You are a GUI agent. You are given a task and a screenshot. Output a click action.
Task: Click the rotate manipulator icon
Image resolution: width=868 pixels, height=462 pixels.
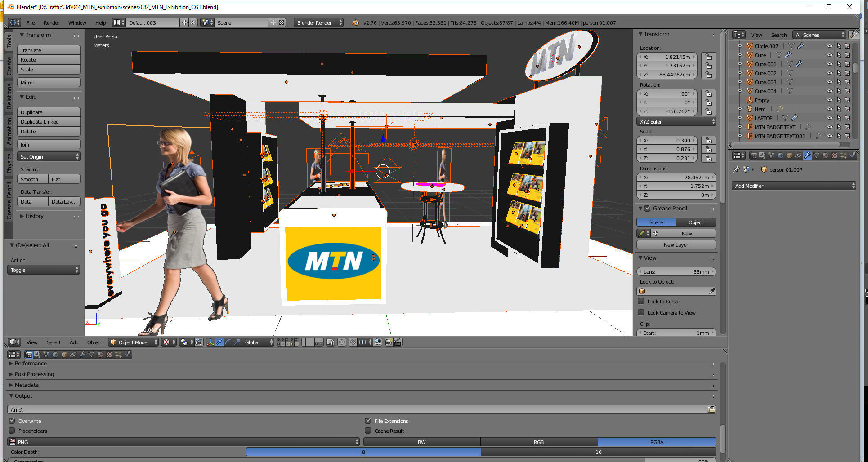(228, 342)
